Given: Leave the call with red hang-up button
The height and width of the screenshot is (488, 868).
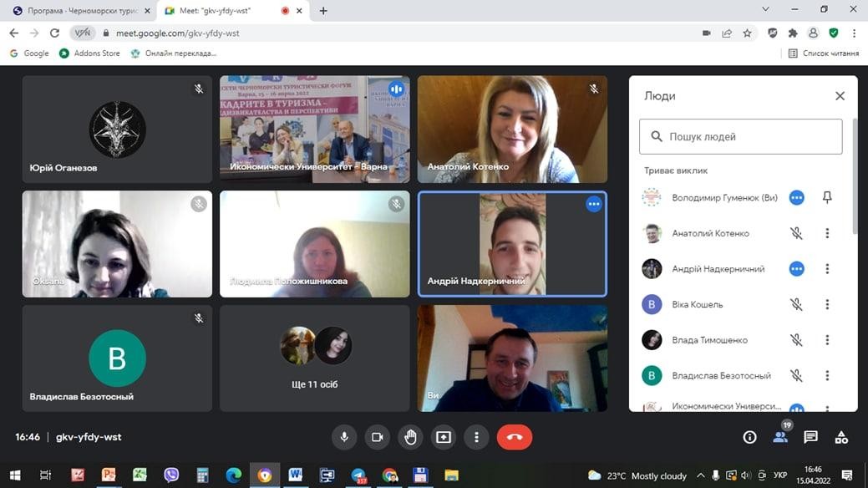Looking at the screenshot, I should click(515, 437).
